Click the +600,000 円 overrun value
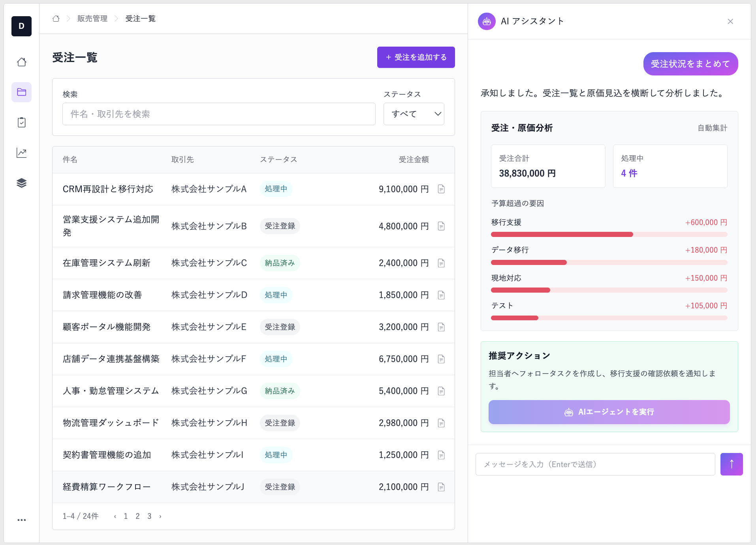The width and height of the screenshot is (756, 545). tap(706, 222)
